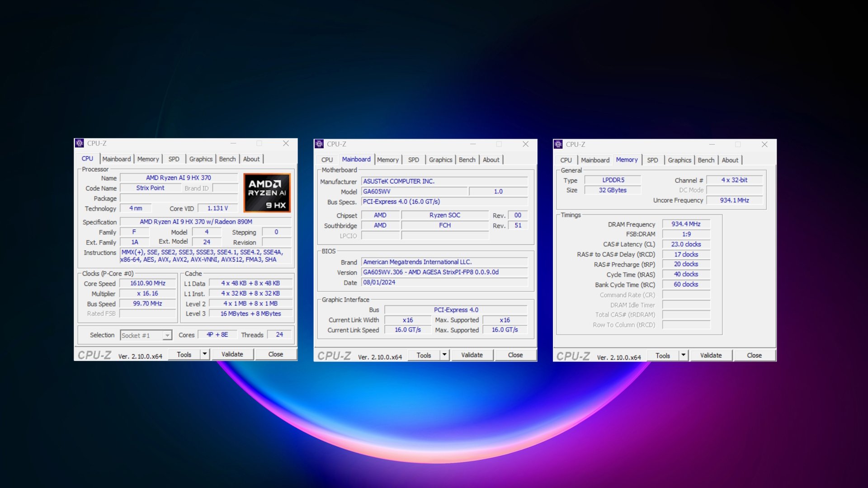Switch to CPU tab in the right window

click(x=566, y=160)
